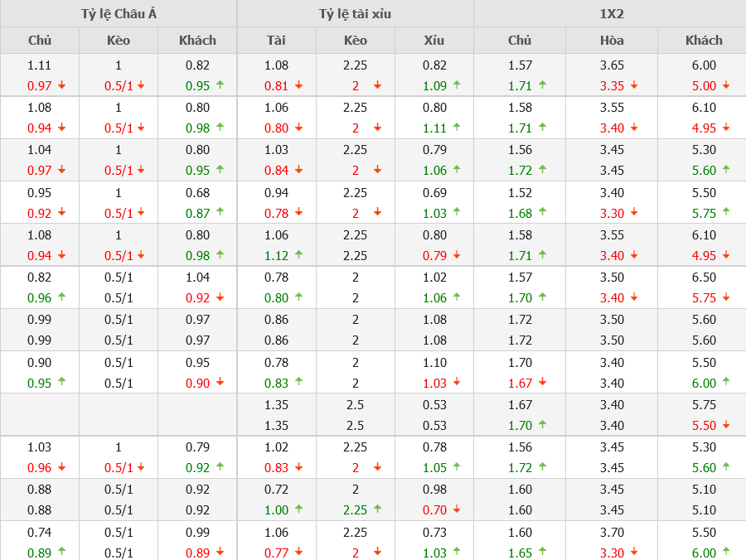Click the 6.50 away odds value

(704, 278)
